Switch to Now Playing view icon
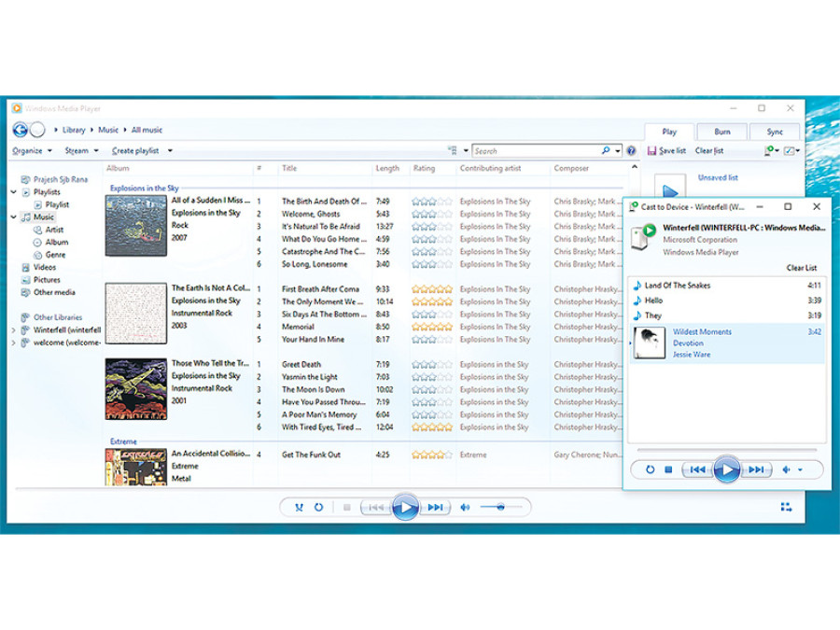The width and height of the screenshot is (840, 630). (x=786, y=507)
